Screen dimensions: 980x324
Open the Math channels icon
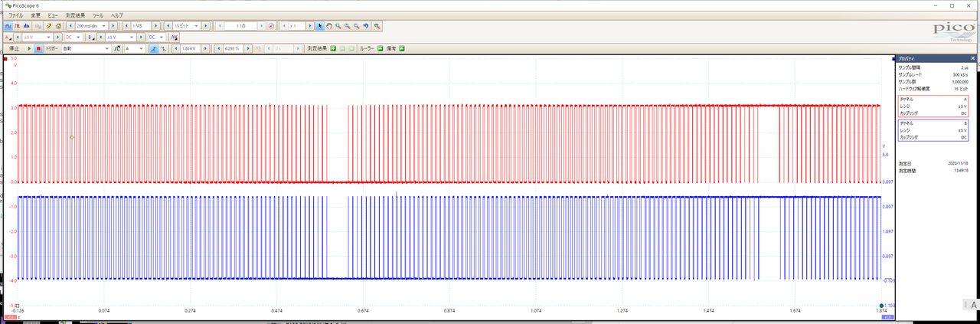[175, 37]
